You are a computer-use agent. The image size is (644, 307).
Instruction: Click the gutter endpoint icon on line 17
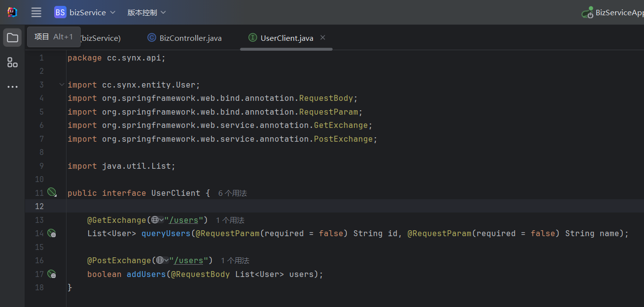click(52, 274)
